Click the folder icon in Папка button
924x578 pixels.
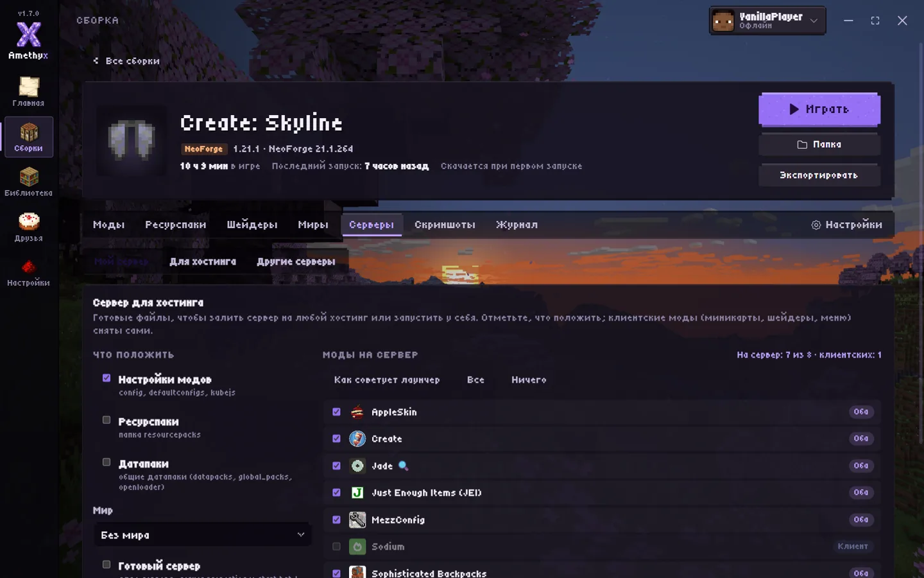802,144
